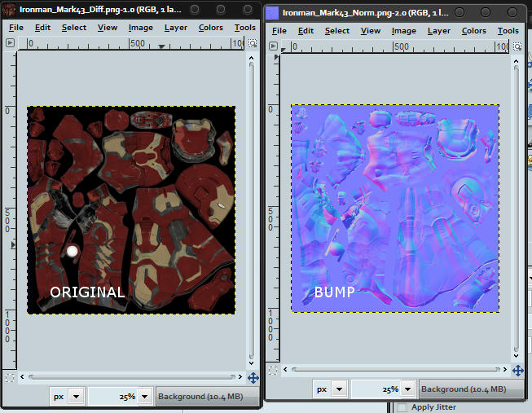This screenshot has height=413, width=532.
Task: Click Norm window horizontal scrollbar track
Action: (396, 369)
